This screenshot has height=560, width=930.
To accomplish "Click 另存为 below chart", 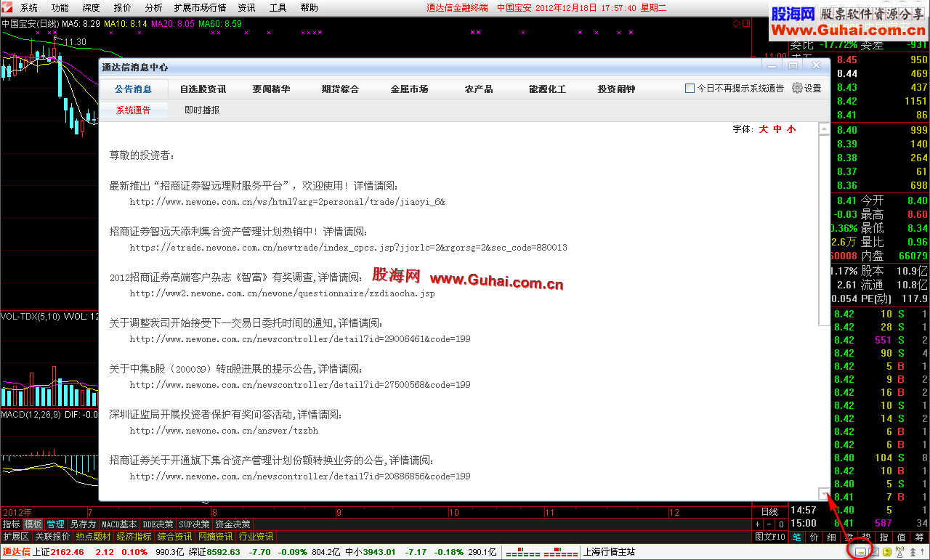I will (x=83, y=524).
